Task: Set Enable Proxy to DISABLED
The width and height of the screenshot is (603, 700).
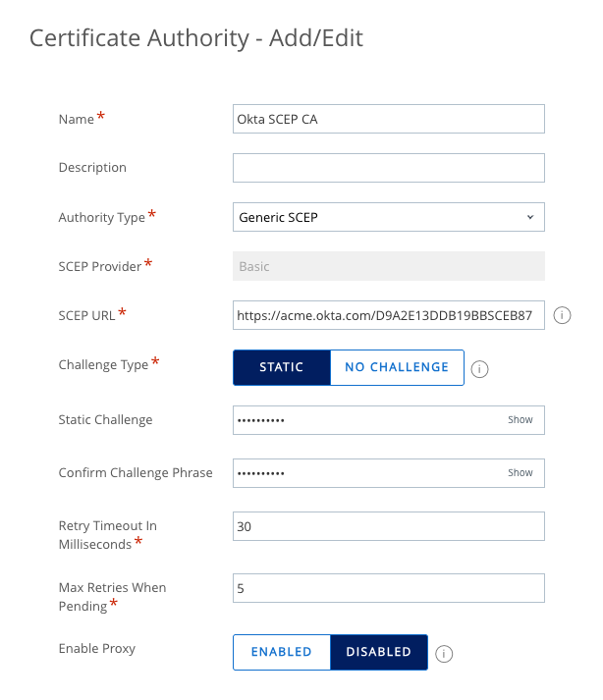Action: click(x=379, y=652)
